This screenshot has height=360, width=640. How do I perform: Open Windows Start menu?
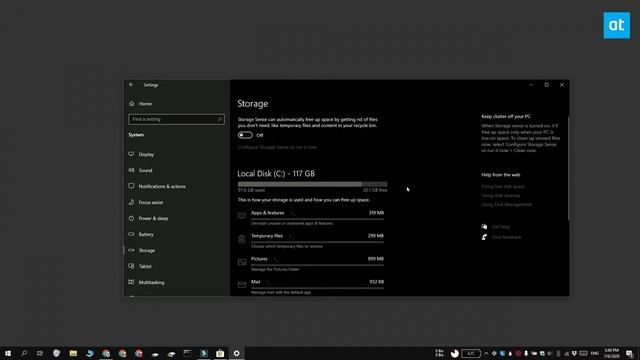coord(8,353)
